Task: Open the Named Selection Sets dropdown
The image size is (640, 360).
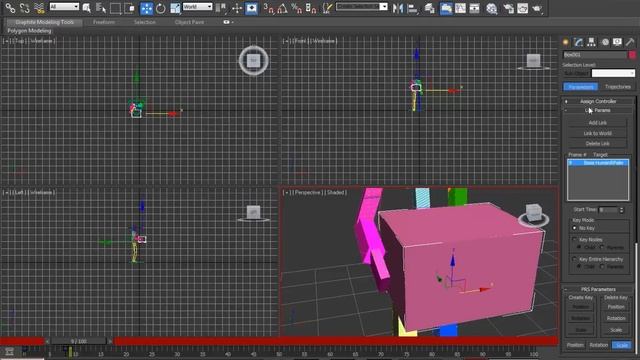Action: [x=362, y=7]
